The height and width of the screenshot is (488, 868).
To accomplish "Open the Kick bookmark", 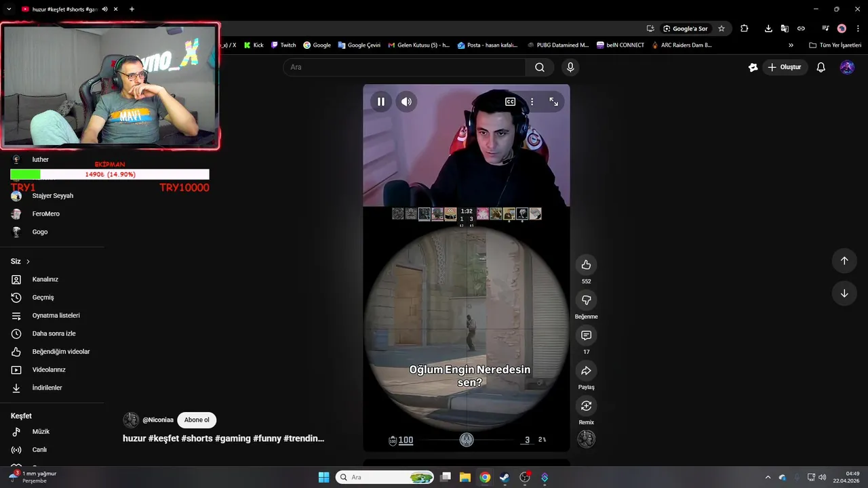I will [x=254, y=45].
